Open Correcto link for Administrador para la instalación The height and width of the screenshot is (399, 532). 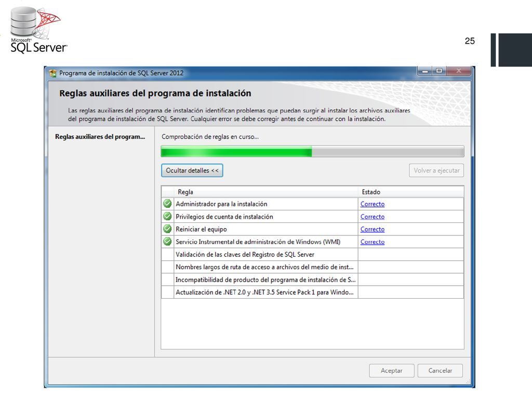pos(372,204)
